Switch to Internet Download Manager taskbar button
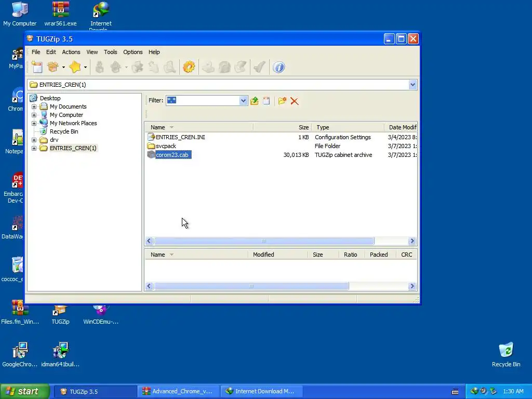The height and width of the screenshot is (399, 532). [x=261, y=391]
